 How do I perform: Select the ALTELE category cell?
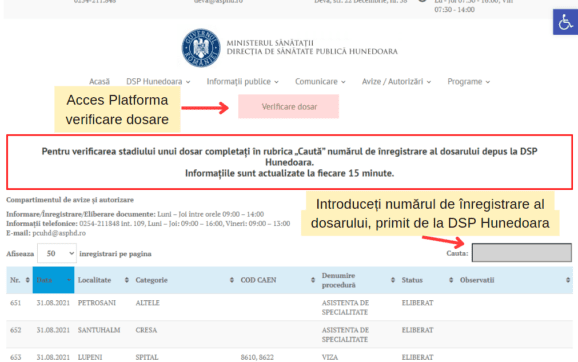click(147, 303)
